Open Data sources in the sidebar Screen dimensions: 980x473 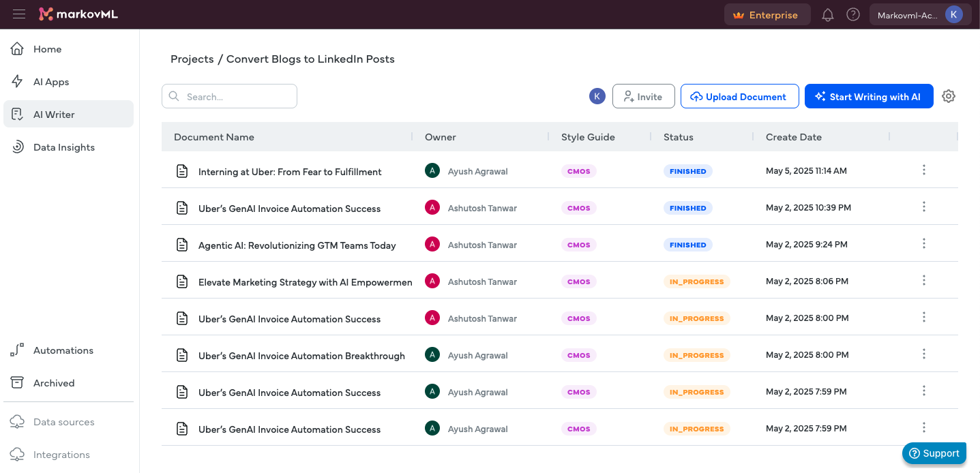[68, 422]
